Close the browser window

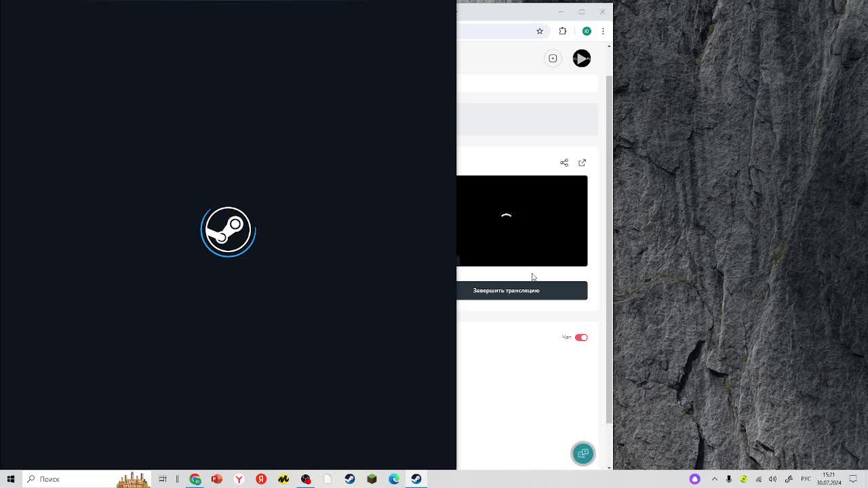[602, 12]
